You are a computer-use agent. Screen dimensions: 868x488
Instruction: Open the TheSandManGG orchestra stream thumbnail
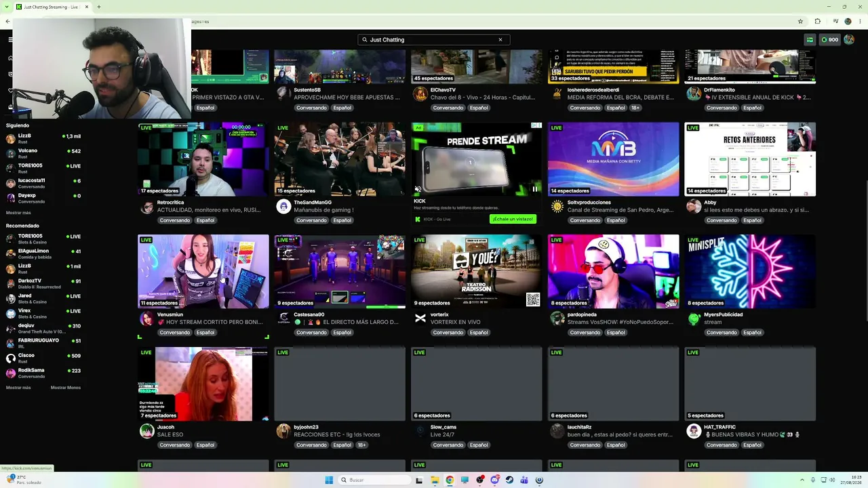tap(340, 159)
